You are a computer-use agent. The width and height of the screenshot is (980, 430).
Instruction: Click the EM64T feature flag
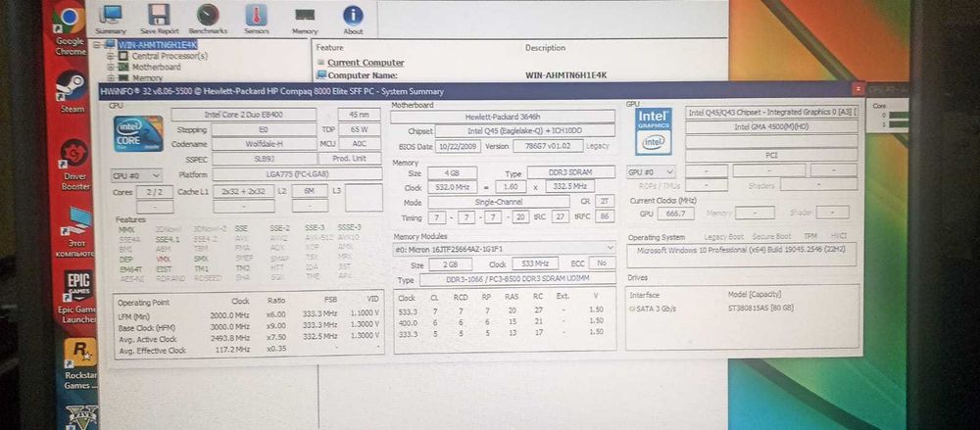(128, 268)
